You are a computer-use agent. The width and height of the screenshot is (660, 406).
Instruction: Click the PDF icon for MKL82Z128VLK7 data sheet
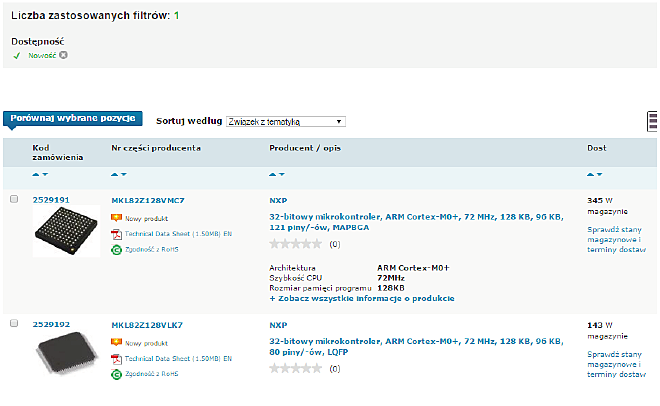click(x=116, y=357)
